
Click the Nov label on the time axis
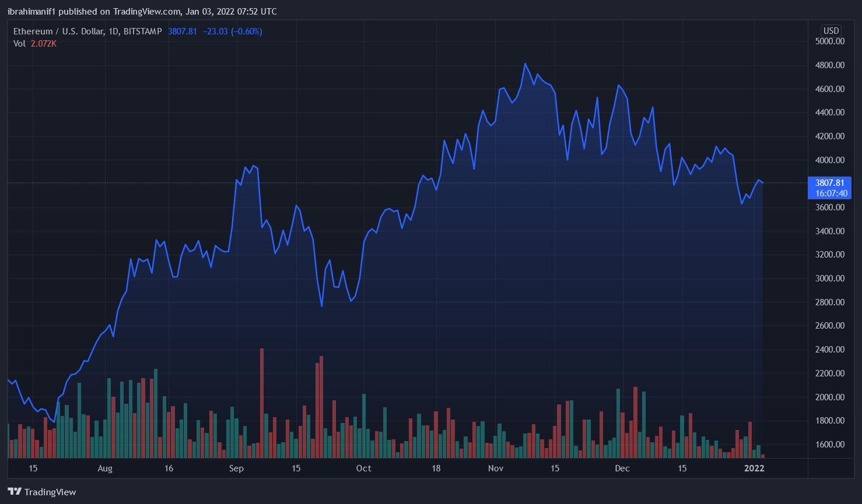coord(496,468)
